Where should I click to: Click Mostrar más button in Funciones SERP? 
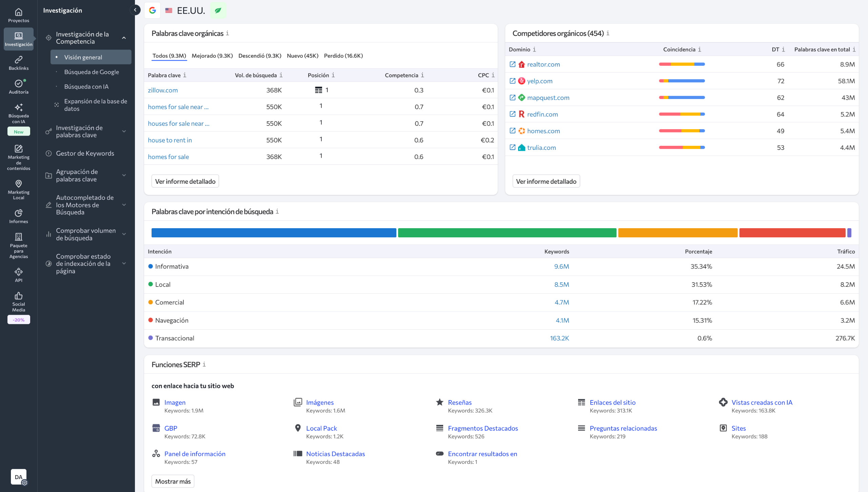point(173,481)
